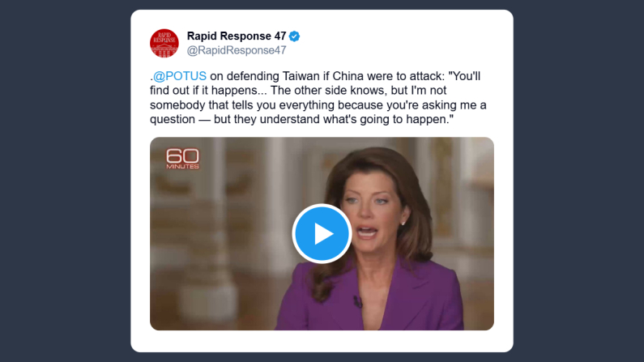Click the white triangle inside the play circle

pos(324,234)
